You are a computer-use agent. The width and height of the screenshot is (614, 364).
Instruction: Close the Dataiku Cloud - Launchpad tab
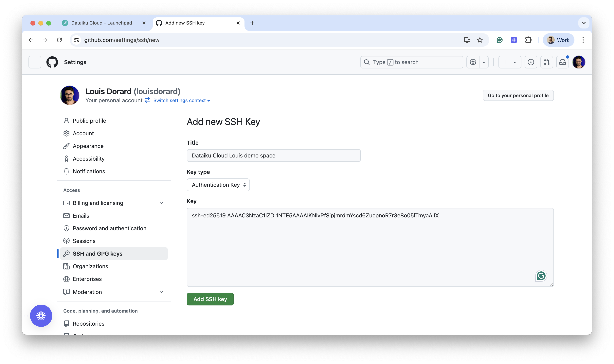[144, 23]
